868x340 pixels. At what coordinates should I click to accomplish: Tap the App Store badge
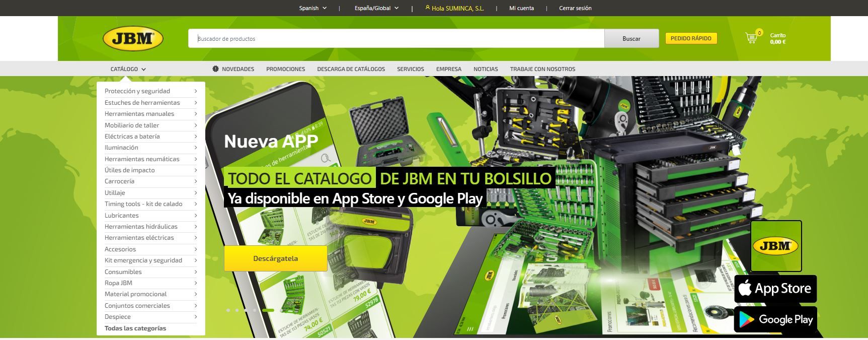point(775,289)
